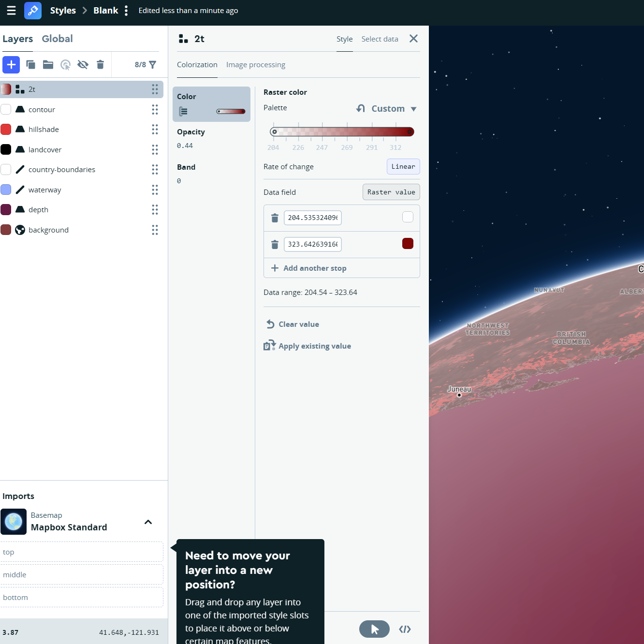Check the first color stop checkbox
The height and width of the screenshot is (644, 644).
pyautogui.click(x=408, y=217)
